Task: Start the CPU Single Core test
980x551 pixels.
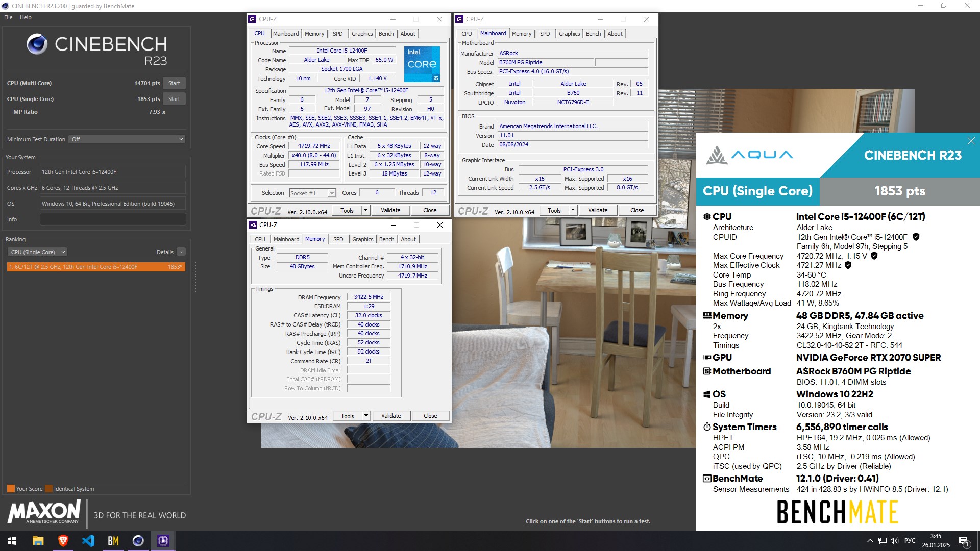Action: [x=174, y=99]
